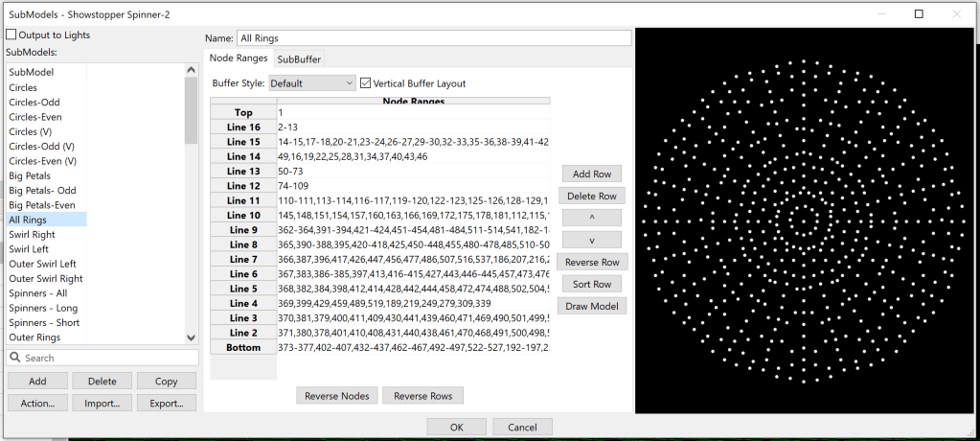
Task: Switch to the SubBuffer tab
Action: 299,59
